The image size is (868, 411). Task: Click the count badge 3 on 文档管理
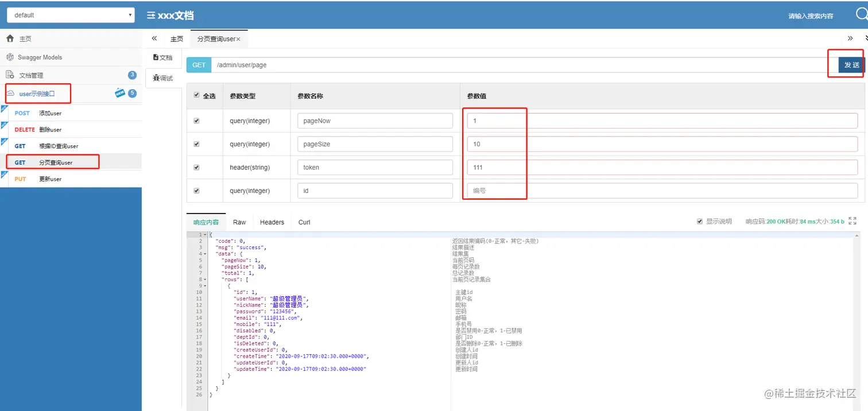(x=132, y=75)
